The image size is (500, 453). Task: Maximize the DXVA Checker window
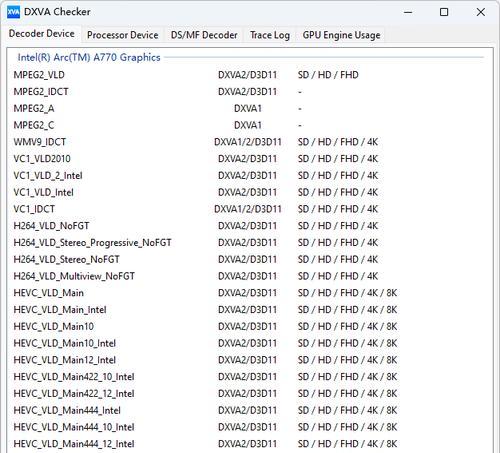[x=444, y=12]
